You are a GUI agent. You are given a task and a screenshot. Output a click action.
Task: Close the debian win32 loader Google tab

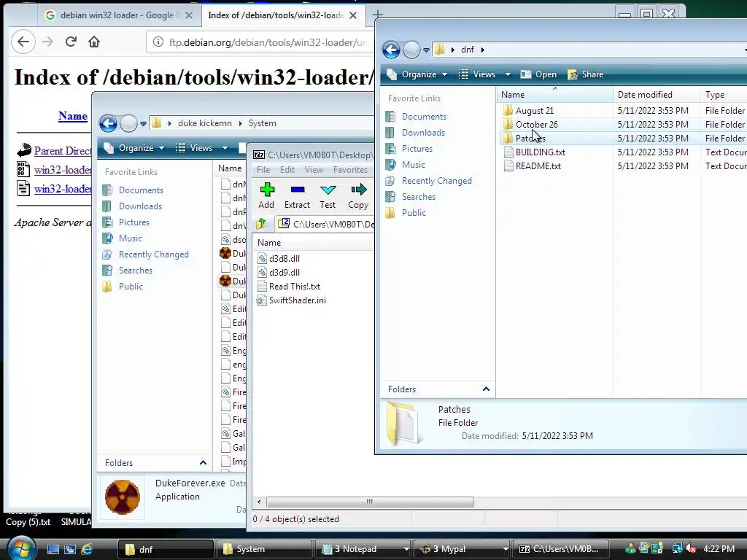[189, 15]
